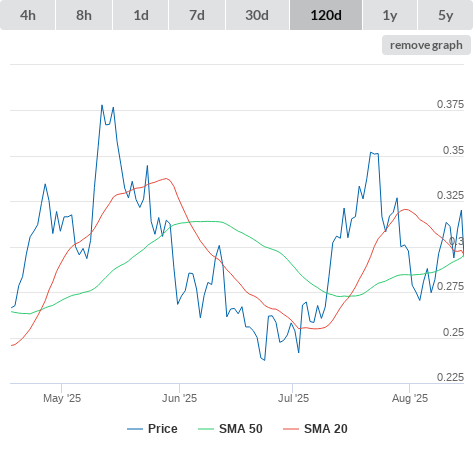Open the 7d time range view
Image resolution: width=474 pixels, height=455 pixels.
(197, 15)
